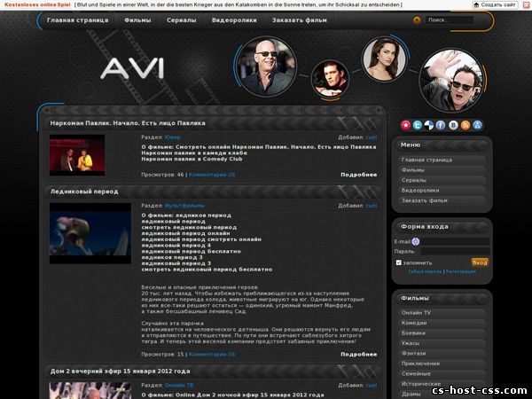532x399 pixels.
Task: Click the uID icon beside E-mail
Action: [416, 241]
